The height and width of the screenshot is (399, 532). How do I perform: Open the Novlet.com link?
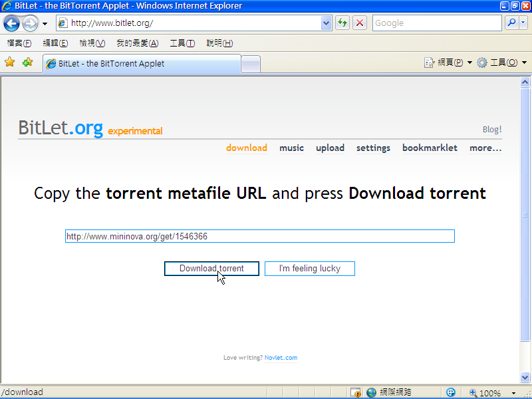[281, 358]
